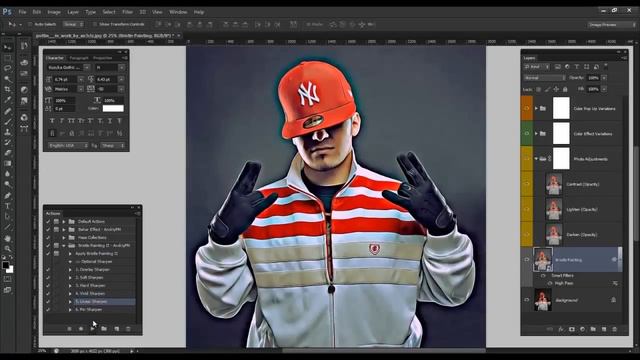Open the layer blend mode Normal dropdown
The image size is (640, 360).
[545, 78]
